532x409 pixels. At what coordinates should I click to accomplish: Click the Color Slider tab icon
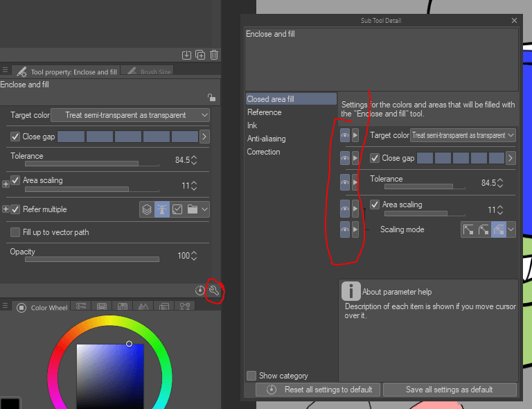coord(81,306)
